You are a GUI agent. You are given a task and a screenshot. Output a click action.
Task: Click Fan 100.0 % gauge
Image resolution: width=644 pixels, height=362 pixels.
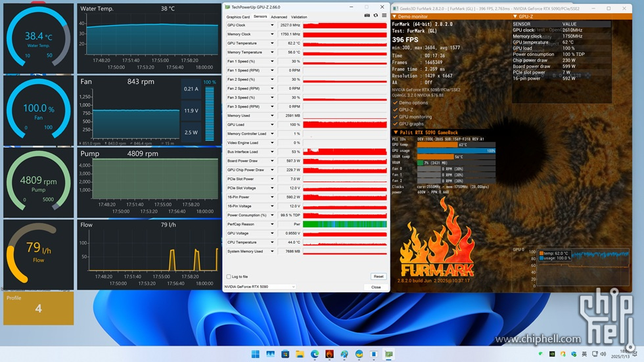tap(39, 111)
